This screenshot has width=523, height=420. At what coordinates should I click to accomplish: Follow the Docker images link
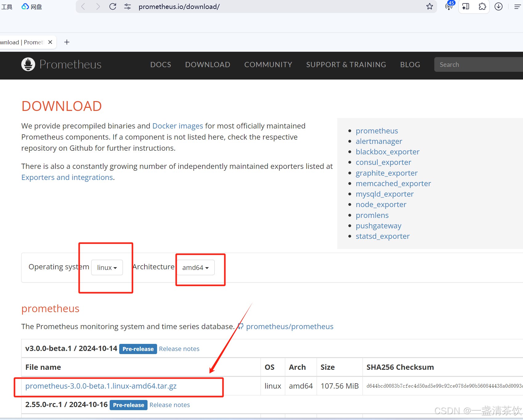(178, 126)
